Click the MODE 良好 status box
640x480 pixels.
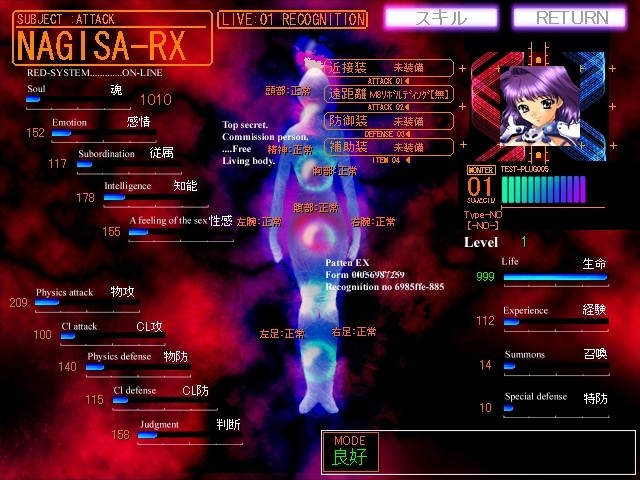[478, 452]
